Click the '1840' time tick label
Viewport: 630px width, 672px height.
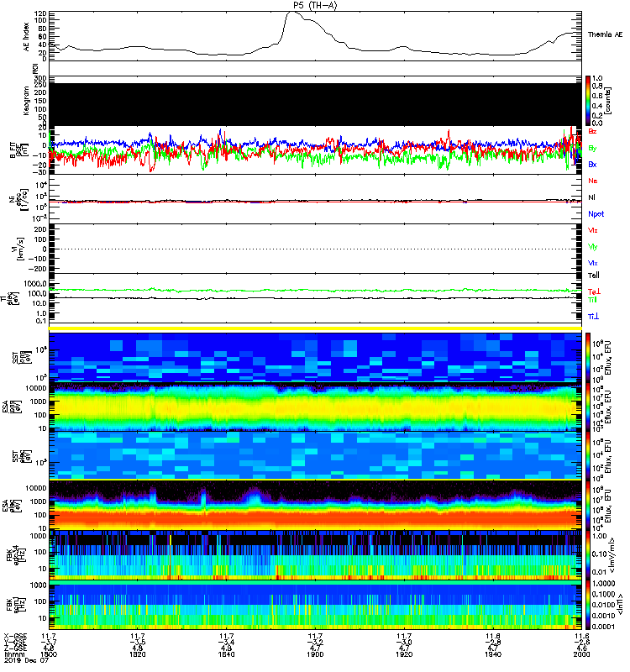tap(226, 654)
